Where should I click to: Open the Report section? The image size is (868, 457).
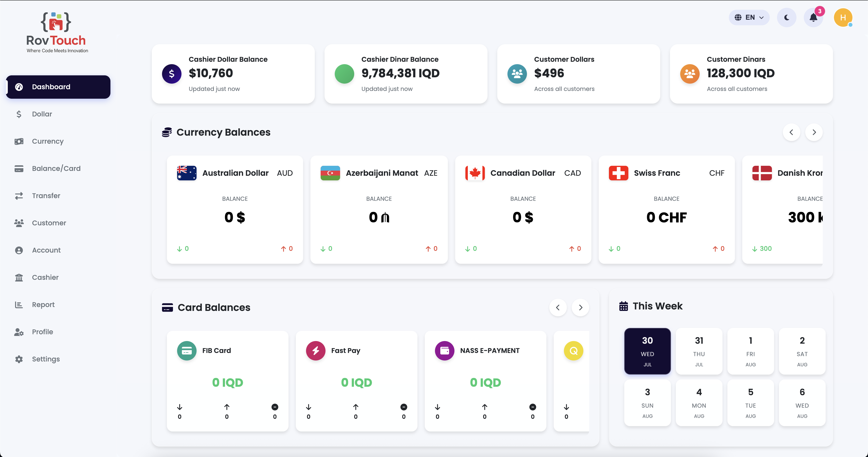(58, 305)
